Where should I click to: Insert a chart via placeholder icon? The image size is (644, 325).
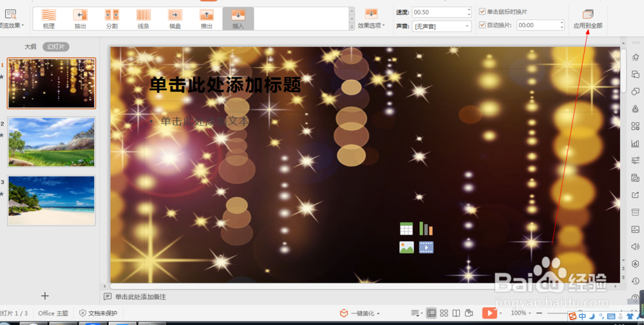pos(426,228)
